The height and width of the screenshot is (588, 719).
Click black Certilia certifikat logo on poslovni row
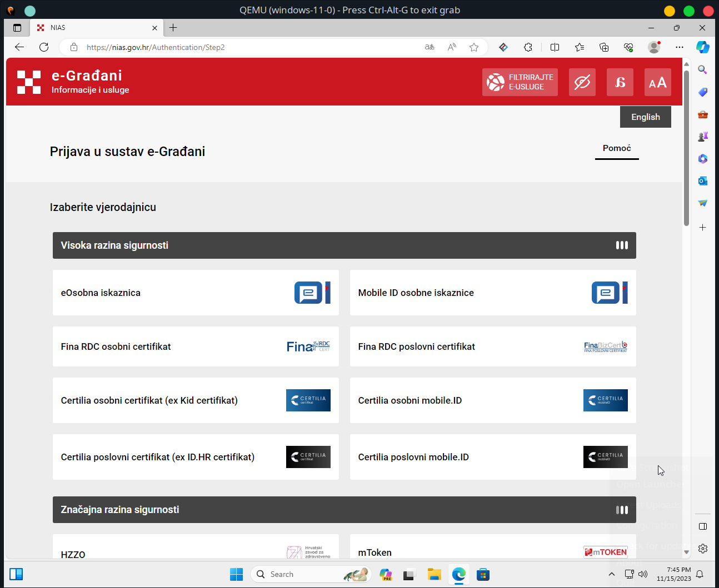click(308, 457)
